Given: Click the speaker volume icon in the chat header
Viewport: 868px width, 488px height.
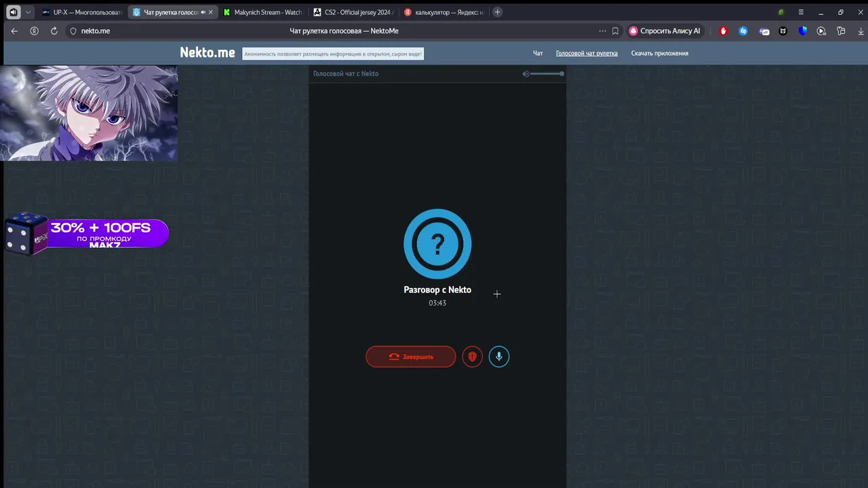Looking at the screenshot, I should pos(526,74).
